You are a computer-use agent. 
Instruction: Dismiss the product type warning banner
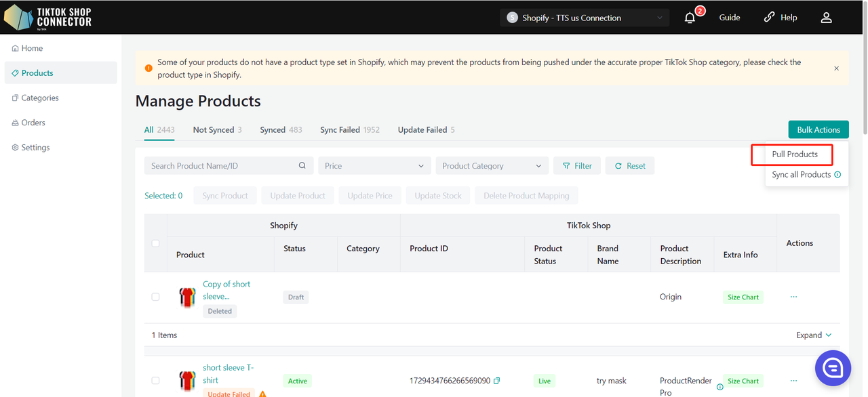tap(836, 68)
